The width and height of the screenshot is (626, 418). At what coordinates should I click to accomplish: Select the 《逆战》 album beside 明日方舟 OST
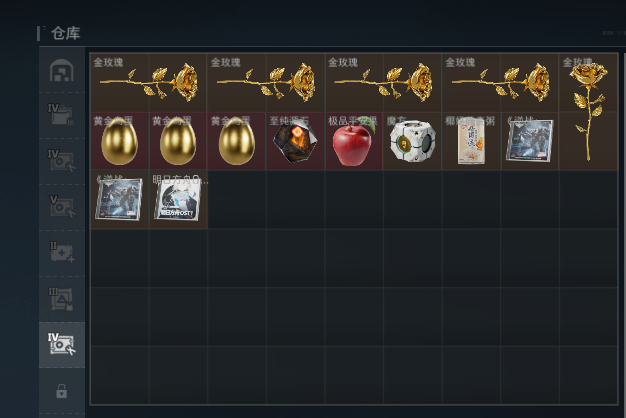119,200
